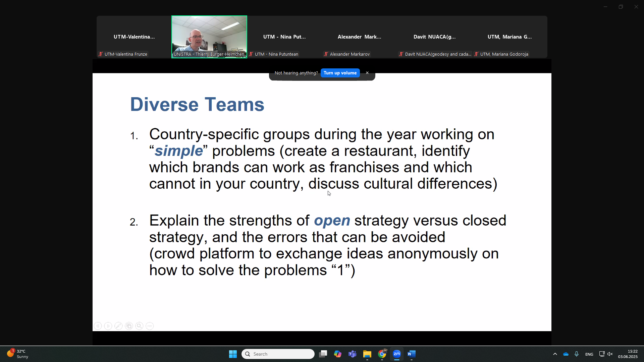Open the Windows Start menu

(233, 354)
